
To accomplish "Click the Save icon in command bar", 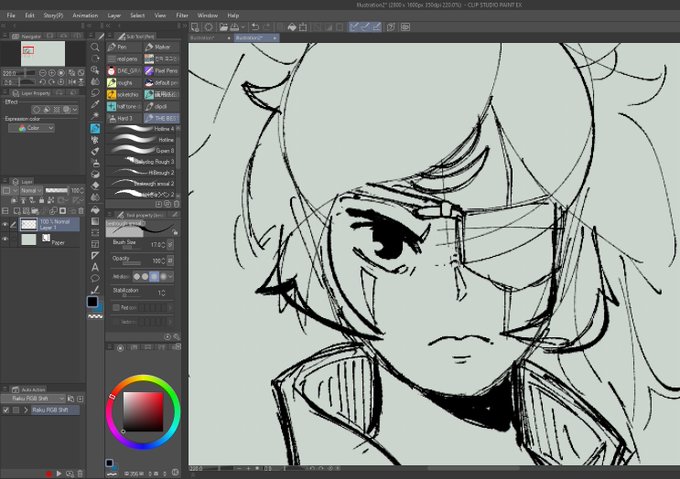I will click(x=234, y=27).
